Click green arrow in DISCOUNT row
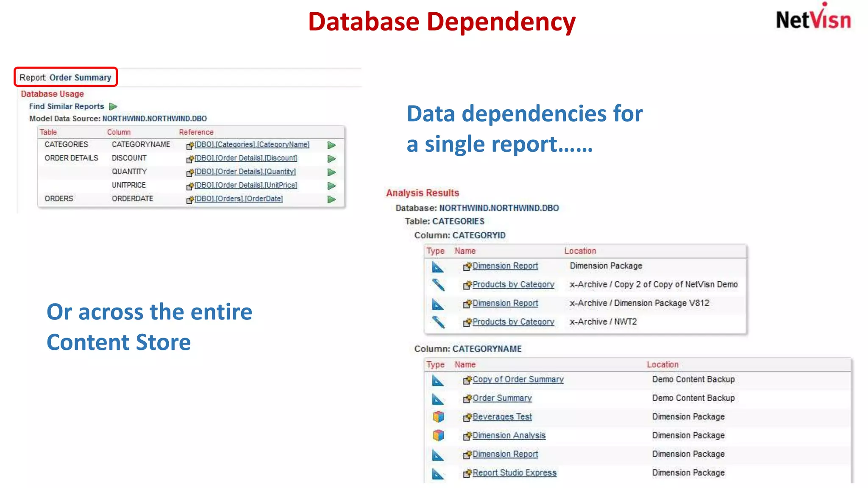The width and height of the screenshot is (868, 488). pos(331,159)
